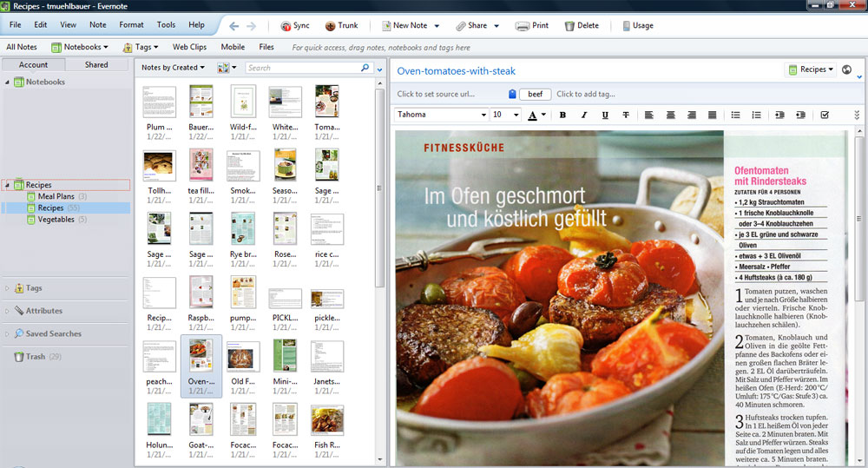
Task: Apply strikethrough formatting
Action: (x=626, y=115)
